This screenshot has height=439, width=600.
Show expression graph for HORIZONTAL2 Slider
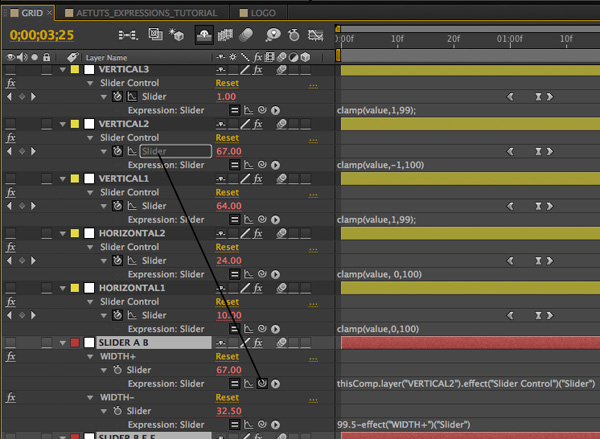248,274
